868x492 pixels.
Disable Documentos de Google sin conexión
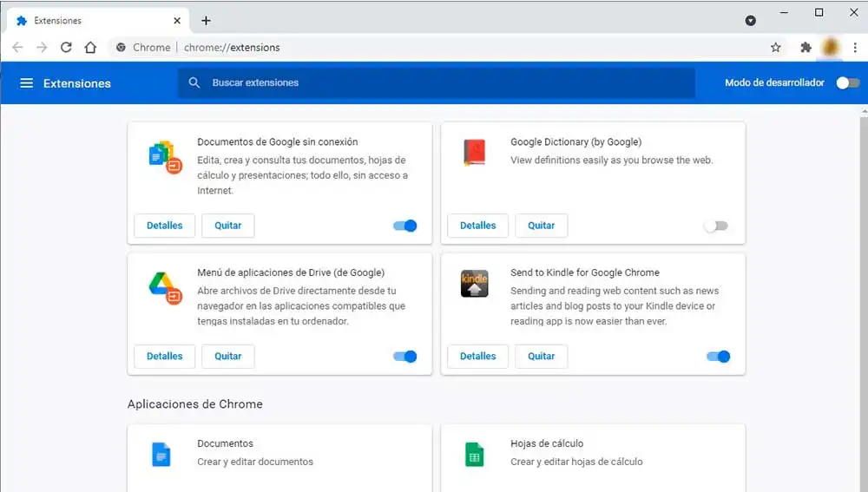404,226
